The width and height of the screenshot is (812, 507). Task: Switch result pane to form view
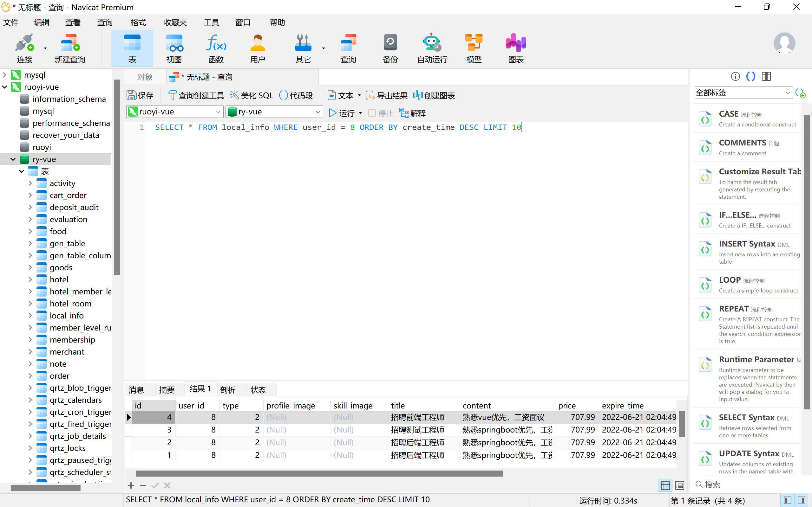pyautogui.click(x=680, y=485)
